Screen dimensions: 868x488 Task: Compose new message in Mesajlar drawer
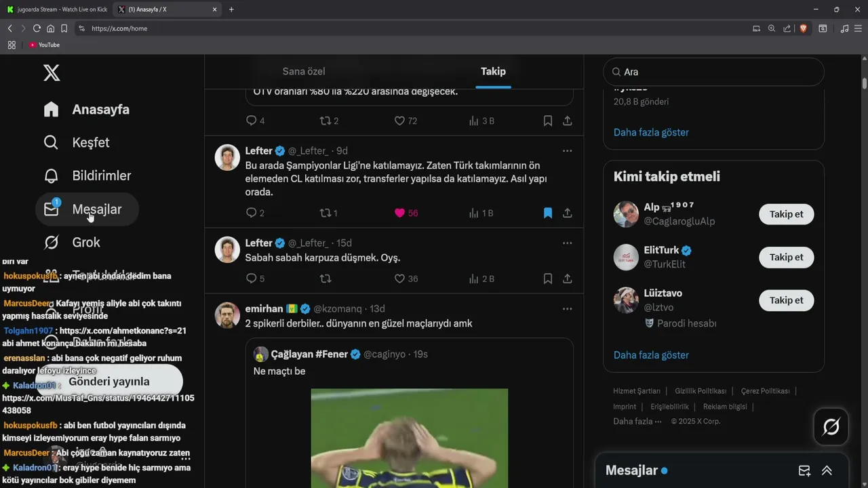click(804, 470)
